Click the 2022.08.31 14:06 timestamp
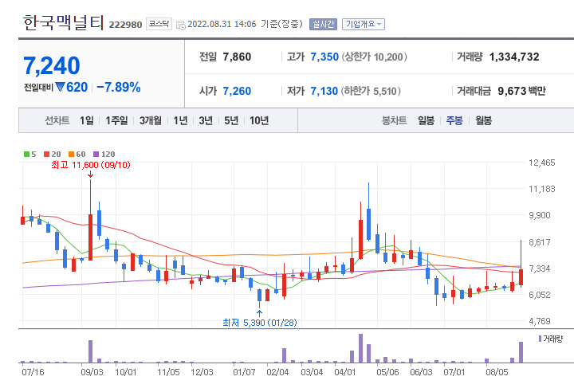Screen dimensions: 574x392 [x=222, y=25]
